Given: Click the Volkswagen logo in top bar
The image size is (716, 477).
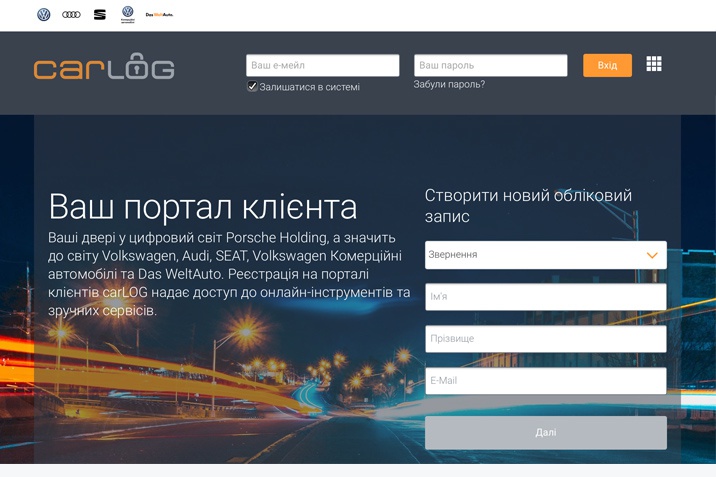Looking at the screenshot, I should pos(43,15).
